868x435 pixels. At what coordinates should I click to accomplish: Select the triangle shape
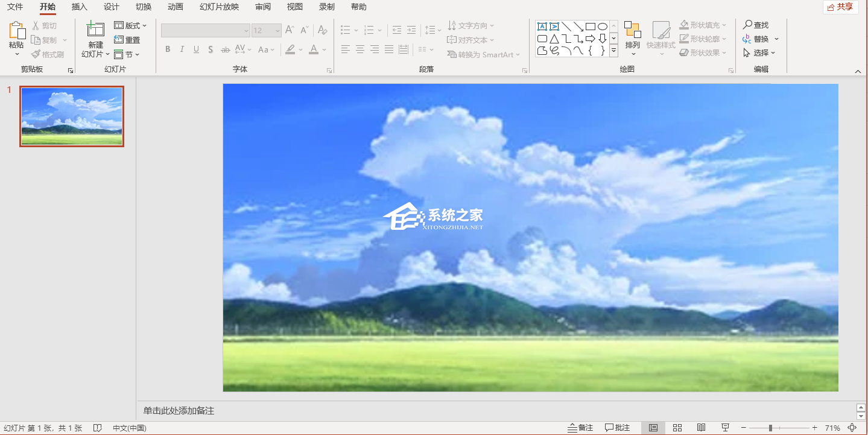point(554,39)
